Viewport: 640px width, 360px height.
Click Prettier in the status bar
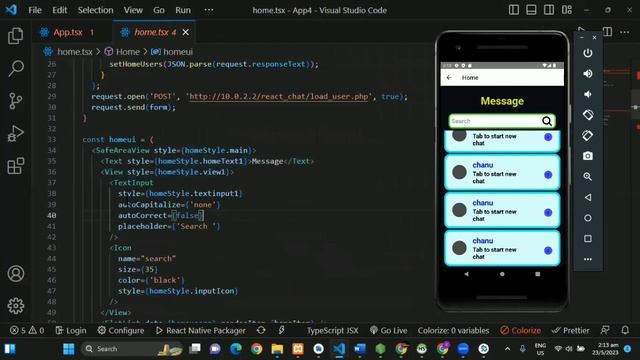click(570, 330)
